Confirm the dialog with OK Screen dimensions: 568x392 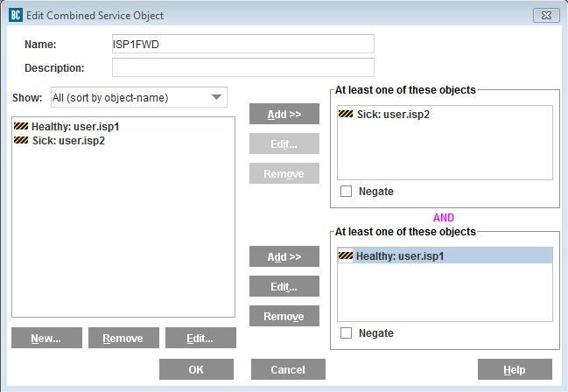[196, 370]
